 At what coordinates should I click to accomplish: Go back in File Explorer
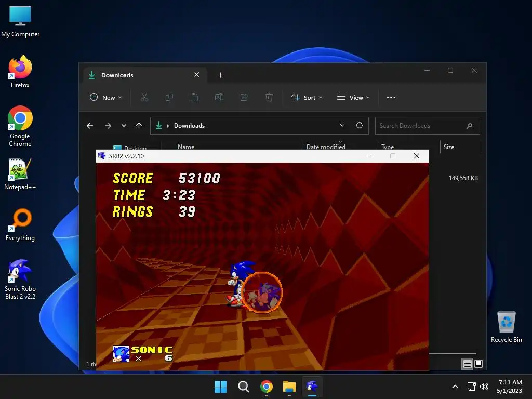[90, 126]
